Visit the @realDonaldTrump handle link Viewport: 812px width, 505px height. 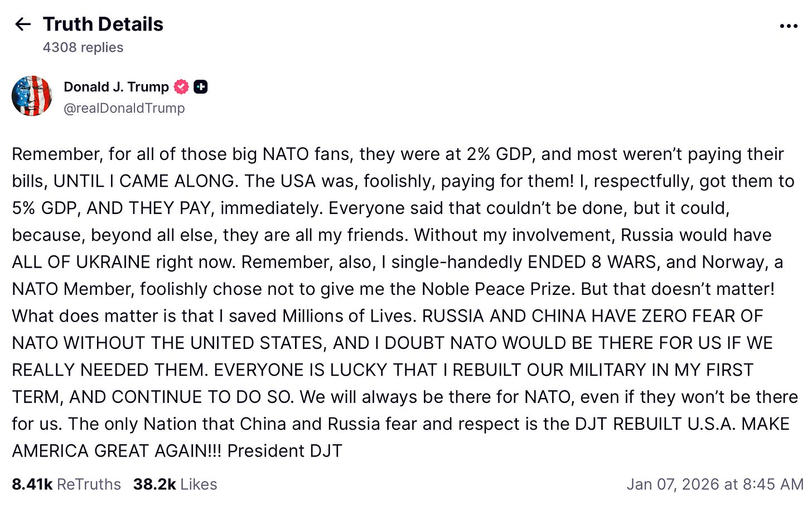(x=124, y=108)
